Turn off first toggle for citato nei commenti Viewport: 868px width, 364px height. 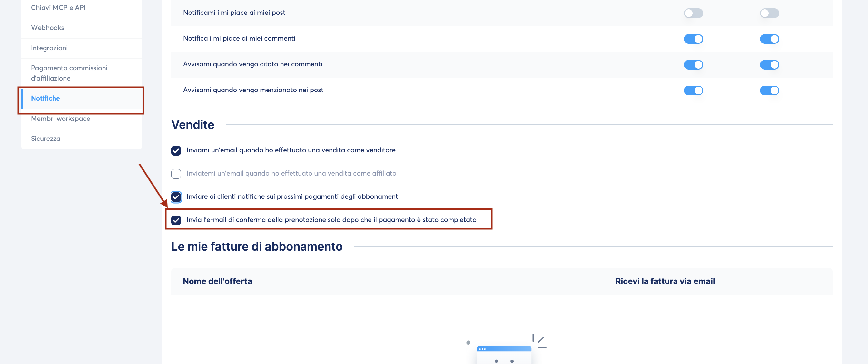click(693, 65)
